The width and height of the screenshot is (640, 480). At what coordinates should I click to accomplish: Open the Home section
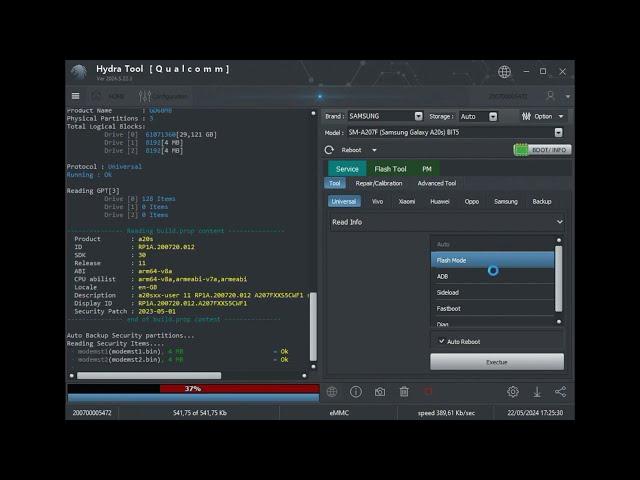pyautogui.click(x=109, y=96)
